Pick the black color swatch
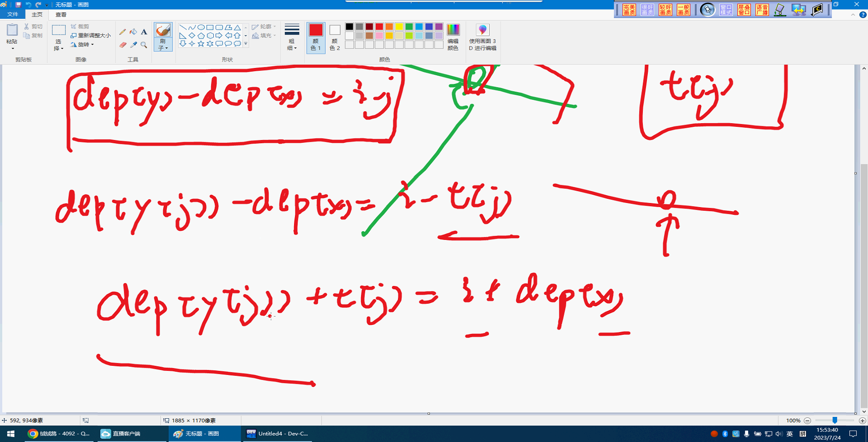The image size is (868, 442). tap(349, 26)
